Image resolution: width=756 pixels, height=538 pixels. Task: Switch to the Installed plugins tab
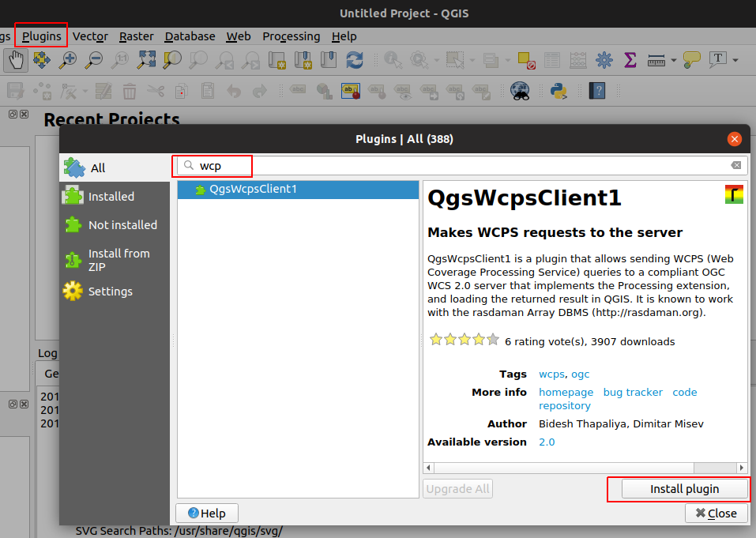coord(115,196)
